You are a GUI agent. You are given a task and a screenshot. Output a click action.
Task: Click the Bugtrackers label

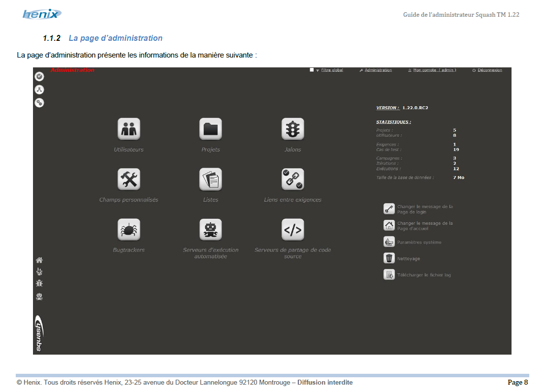128,250
